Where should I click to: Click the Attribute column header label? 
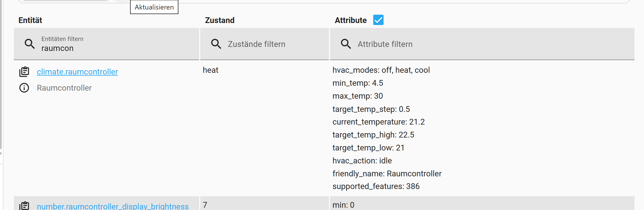pos(350,20)
